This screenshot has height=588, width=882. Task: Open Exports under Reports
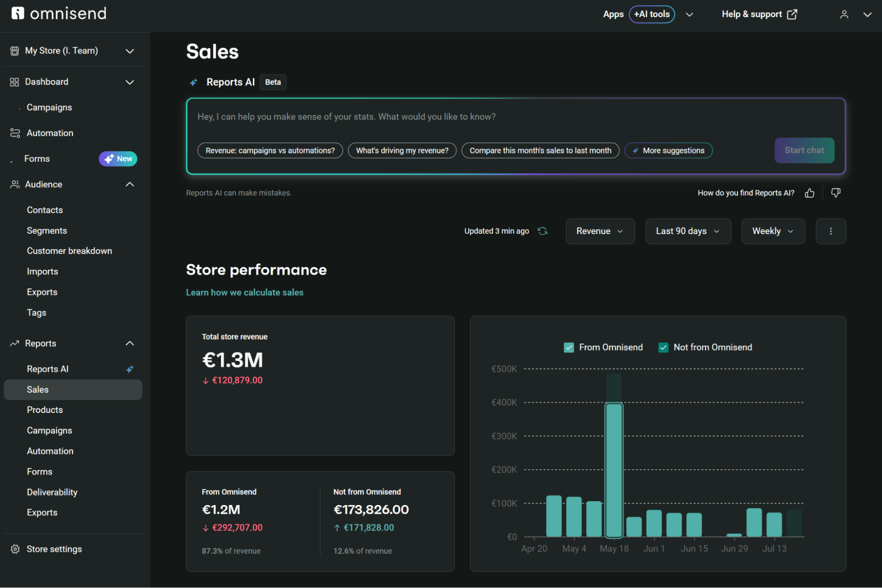tap(42, 513)
